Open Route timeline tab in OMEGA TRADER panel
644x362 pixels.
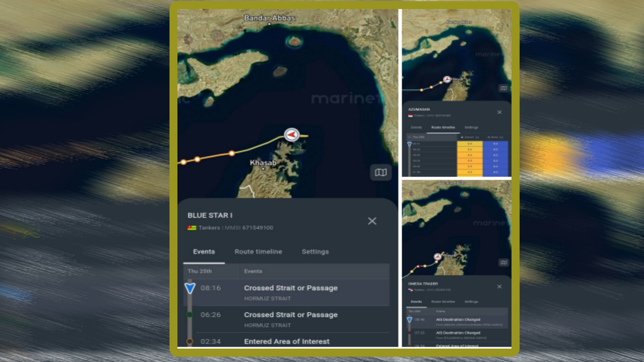443,302
